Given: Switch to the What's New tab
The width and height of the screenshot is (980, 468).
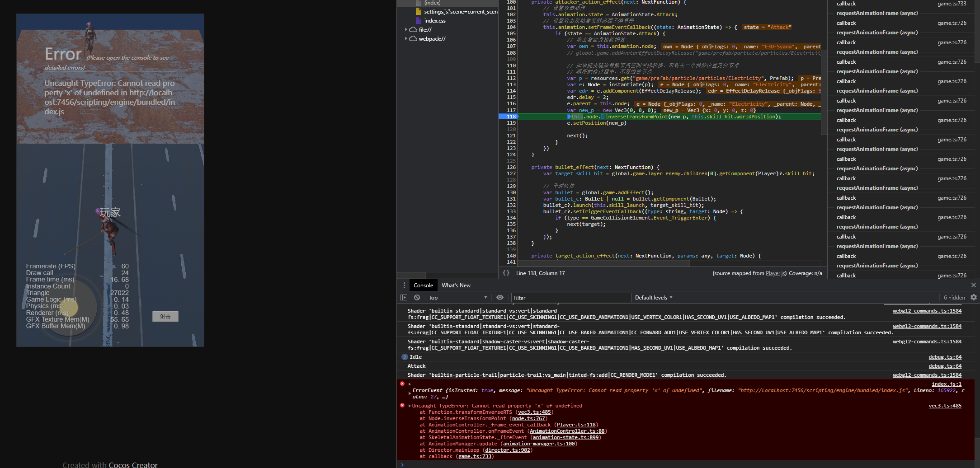Looking at the screenshot, I should click(x=456, y=285).
